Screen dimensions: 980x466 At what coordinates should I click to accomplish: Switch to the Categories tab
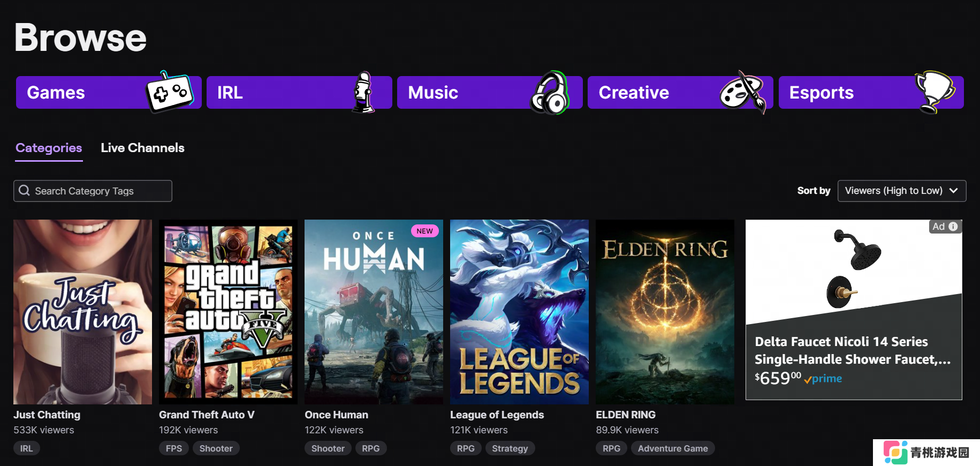point(49,148)
